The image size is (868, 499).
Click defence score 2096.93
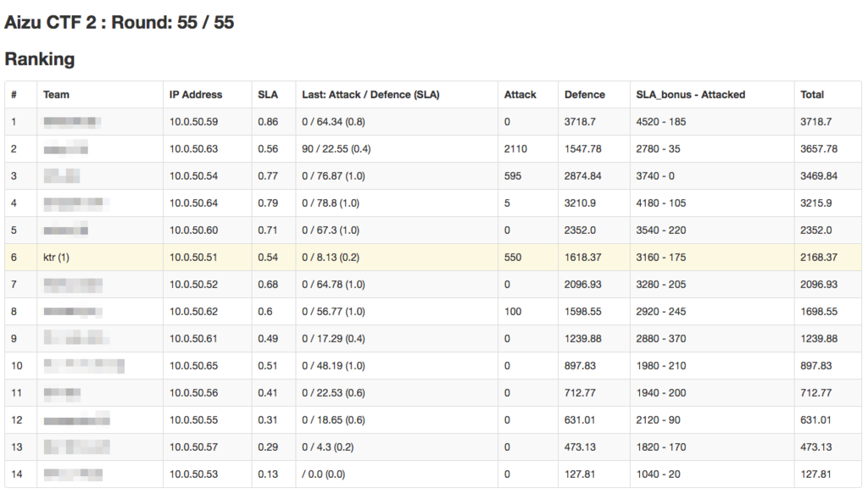(582, 285)
